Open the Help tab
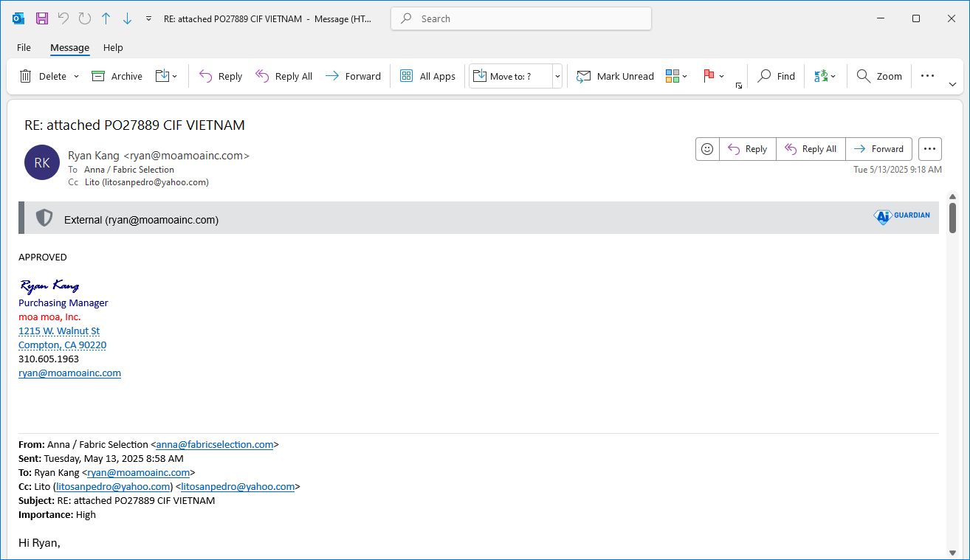Screen dimensions: 970x560 point(113,47)
